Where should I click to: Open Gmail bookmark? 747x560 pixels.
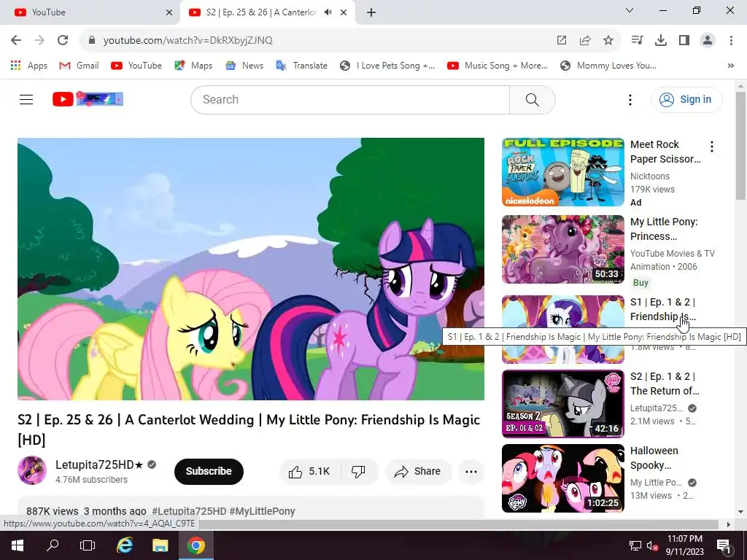[79, 66]
